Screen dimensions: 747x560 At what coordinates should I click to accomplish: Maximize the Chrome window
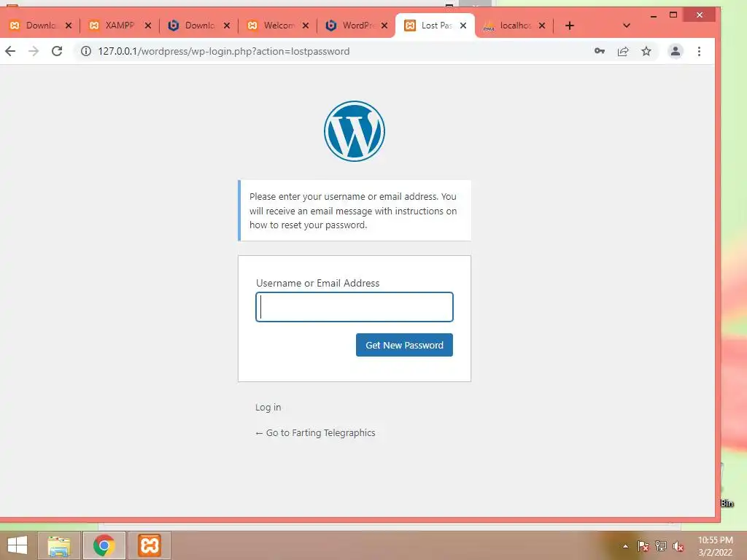coord(673,15)
